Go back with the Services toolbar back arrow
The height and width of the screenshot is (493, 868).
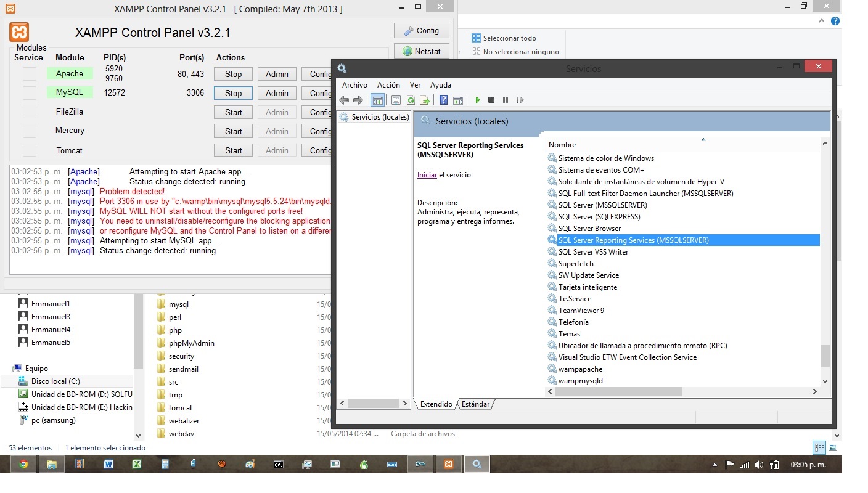[x=344, y=100]
